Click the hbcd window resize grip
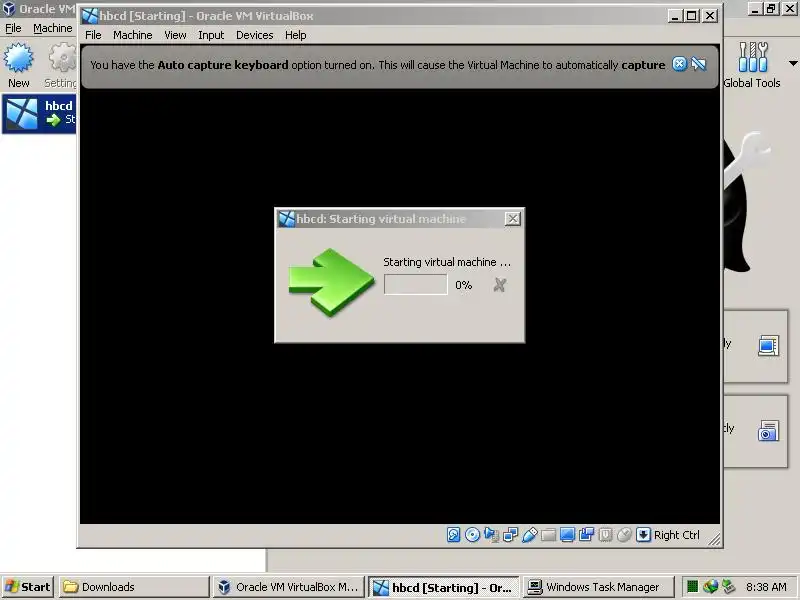The height and width of the screenshot is (600, 800). tap(714, 540)
